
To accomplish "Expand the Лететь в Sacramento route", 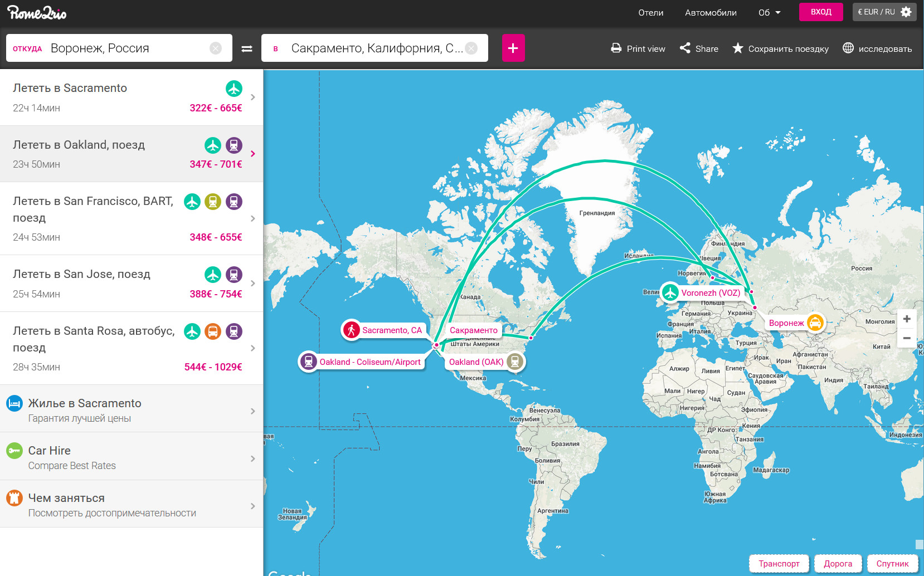I will click(x=252, y=97).
